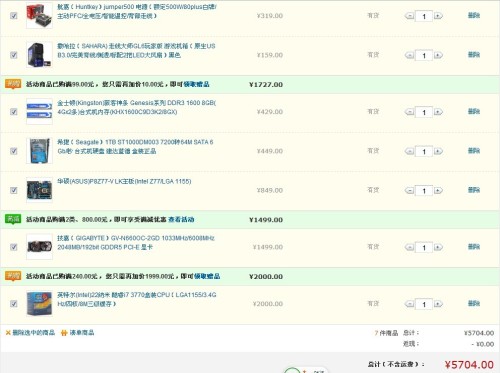Open the Intel i7 3770 CPU thumbnail

39,303
